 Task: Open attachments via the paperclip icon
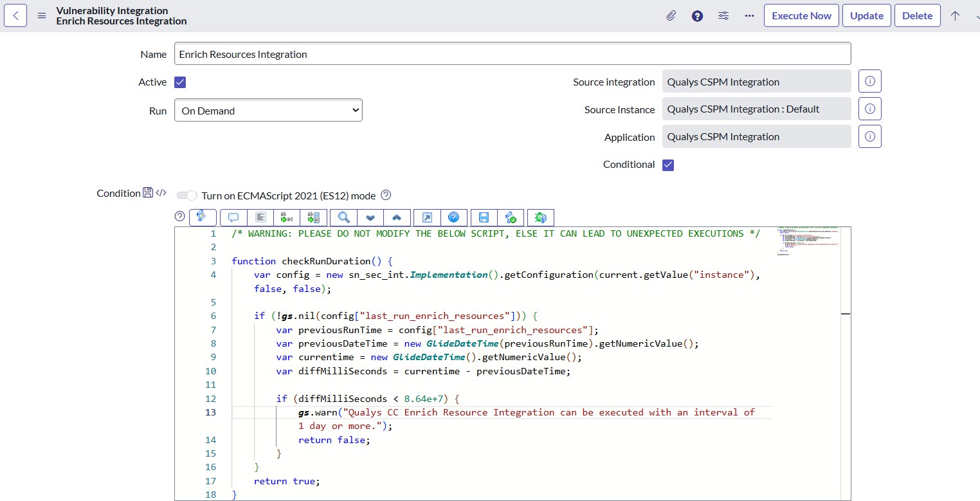point(671,16)
